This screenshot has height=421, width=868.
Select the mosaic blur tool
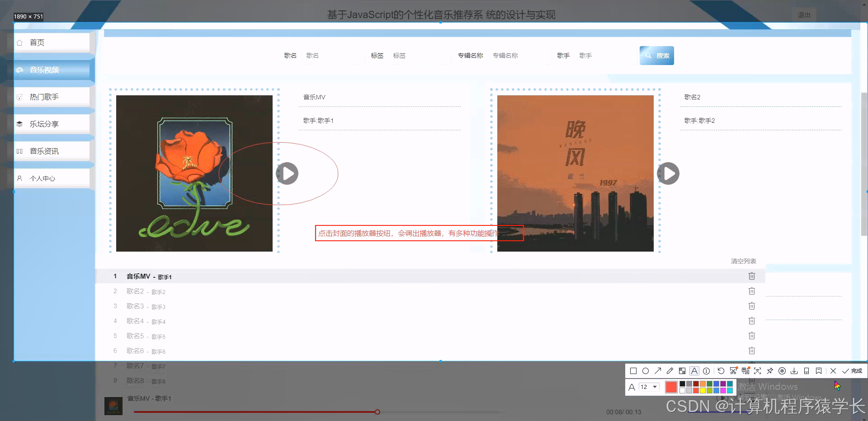pos(682,370)
